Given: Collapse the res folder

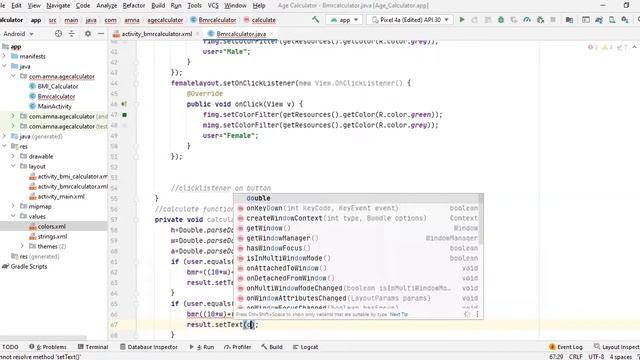Looking at the screenshot, I should (x=4, y=146).
